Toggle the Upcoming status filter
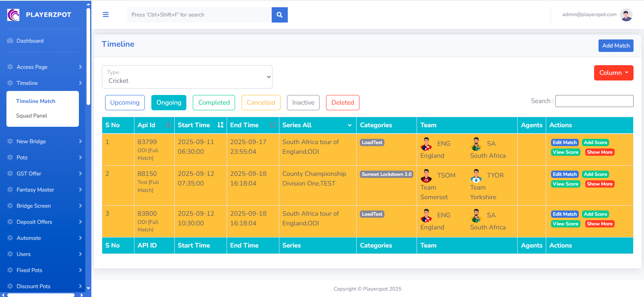The width and height of the screenshot is (644, 297). coord(125,103)
